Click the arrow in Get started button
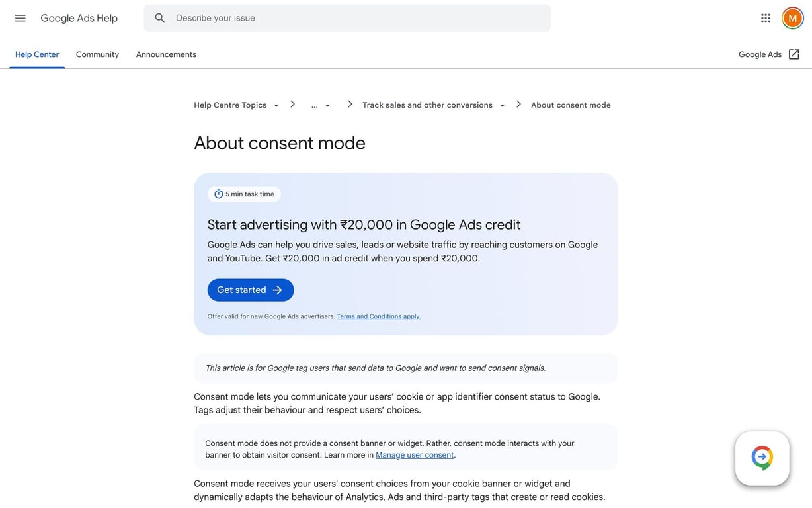This screenshot has width=812, height=508. pos(278,290)
